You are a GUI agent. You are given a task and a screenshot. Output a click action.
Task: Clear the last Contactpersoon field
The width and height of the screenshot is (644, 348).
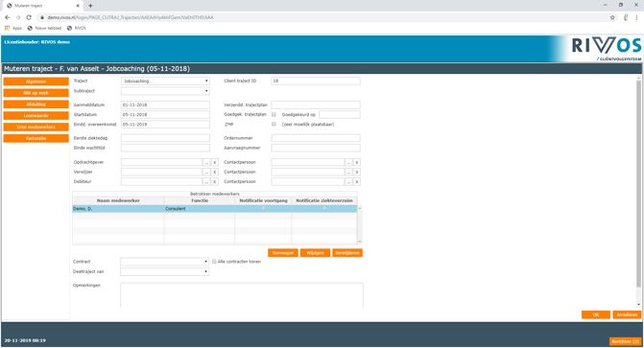click(x=357, y=182)
